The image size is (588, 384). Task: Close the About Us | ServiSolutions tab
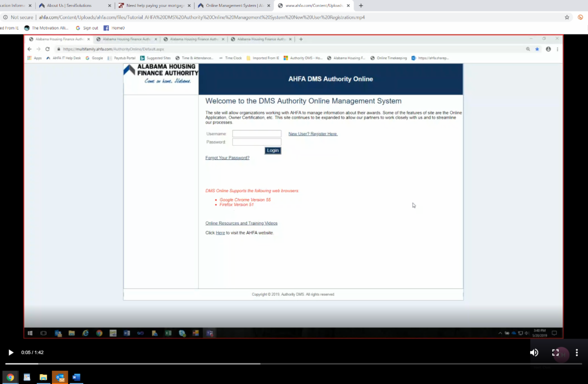coord(110,5)
